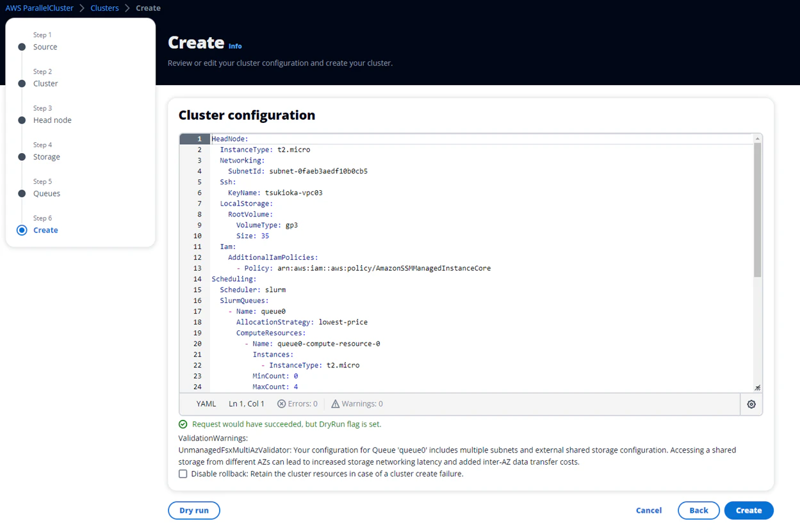Open the code editor settings gear
Screen dimensions: 800x532
point(751,404)
